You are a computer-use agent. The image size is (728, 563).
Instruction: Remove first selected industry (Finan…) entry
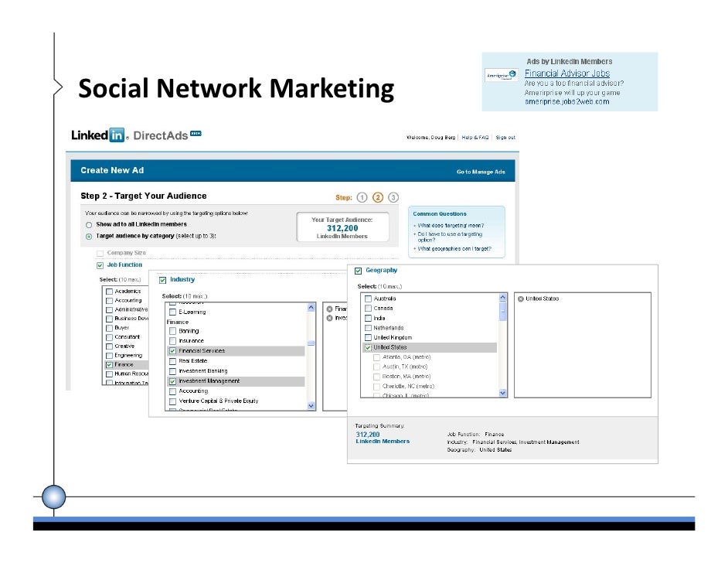point(330,309)
